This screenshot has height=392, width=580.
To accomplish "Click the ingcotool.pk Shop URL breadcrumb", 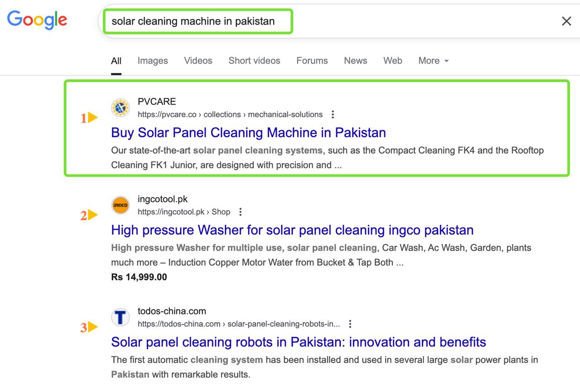I will 184,212.
